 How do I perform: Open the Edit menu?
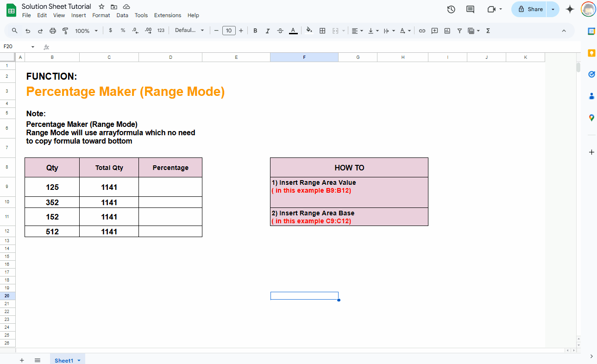tap(42, 15)
